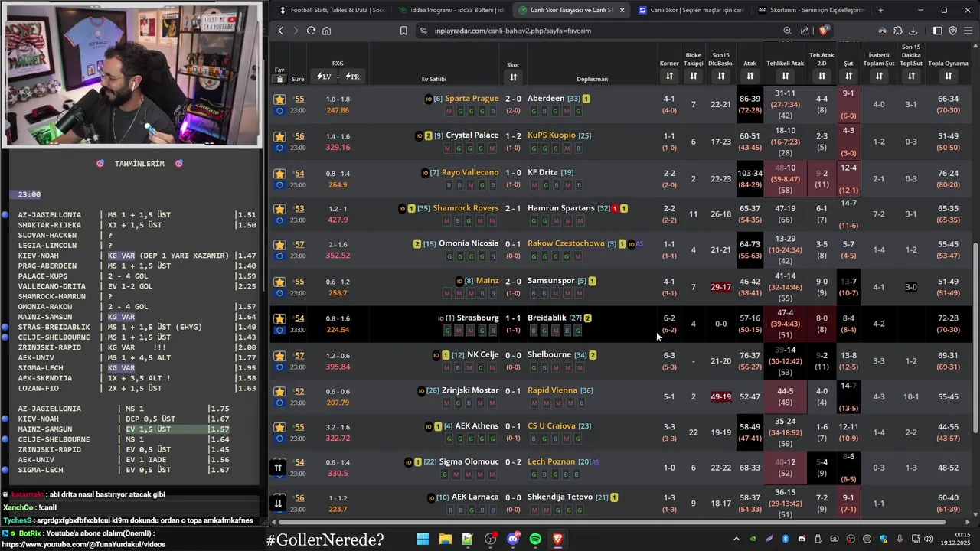Screen dimensions: 980x551
Task: Open minute 56 link in Crystal Palace row
Action: click(x=299, y=136)
